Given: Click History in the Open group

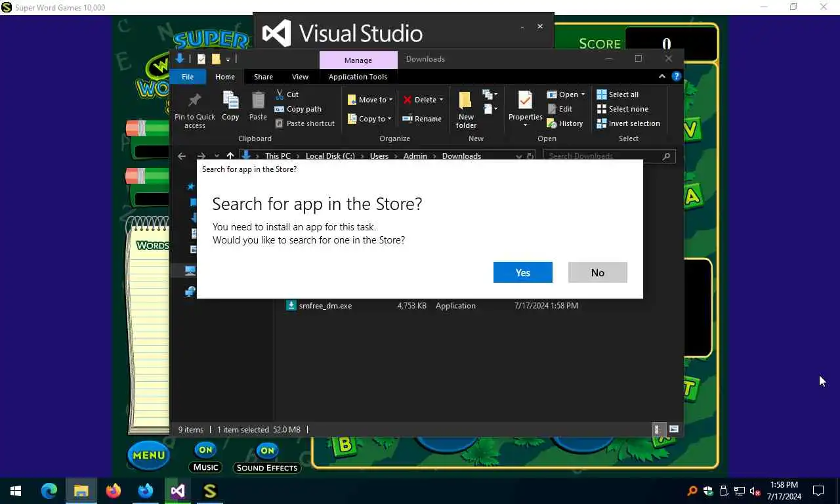Looking at the screenshot, I should pos(564,123).
